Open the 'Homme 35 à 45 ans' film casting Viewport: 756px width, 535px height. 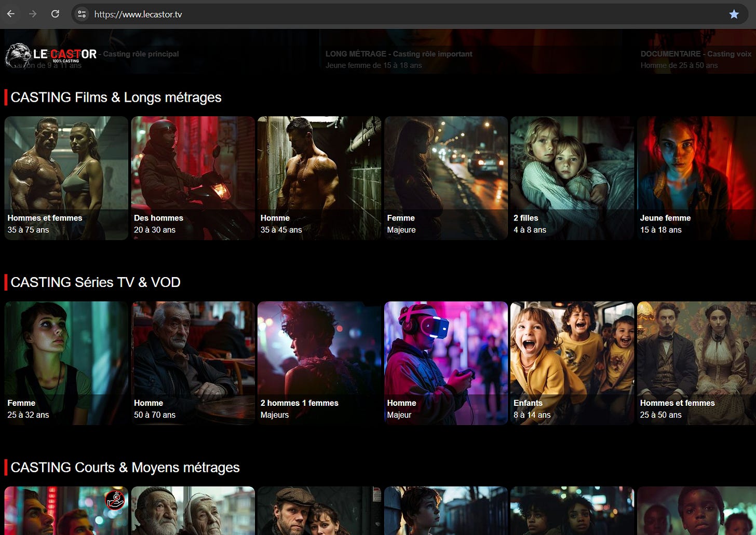319,177
